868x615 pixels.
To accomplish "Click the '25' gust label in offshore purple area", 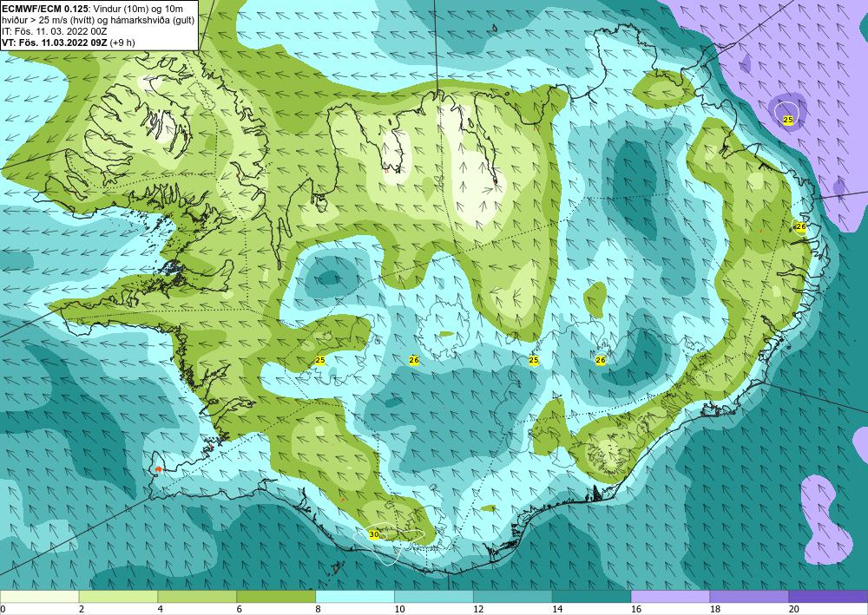I will [x=788, y=120].
